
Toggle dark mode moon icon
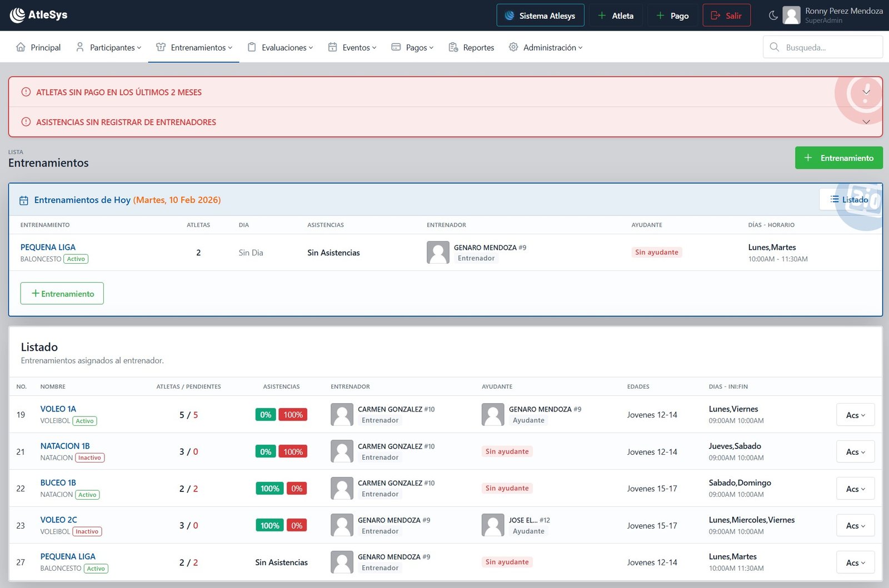[773, 16]
